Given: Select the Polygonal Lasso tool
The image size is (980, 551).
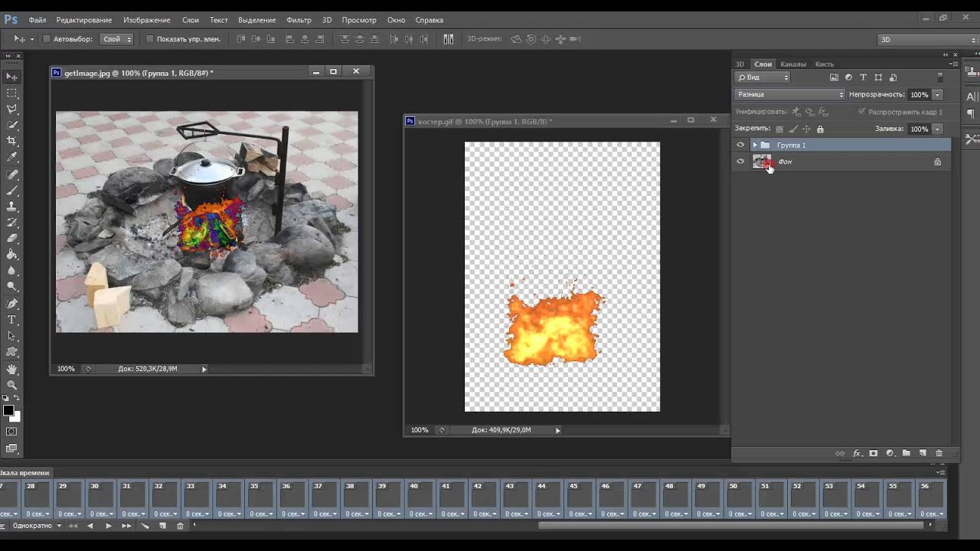Looking at the screenshot, I should [11, 109].
